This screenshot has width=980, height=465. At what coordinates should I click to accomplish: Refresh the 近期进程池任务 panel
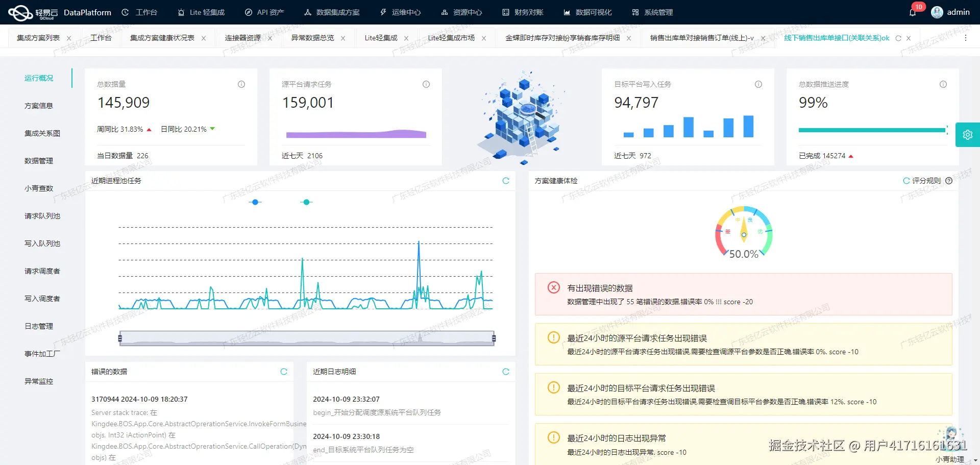506,180
